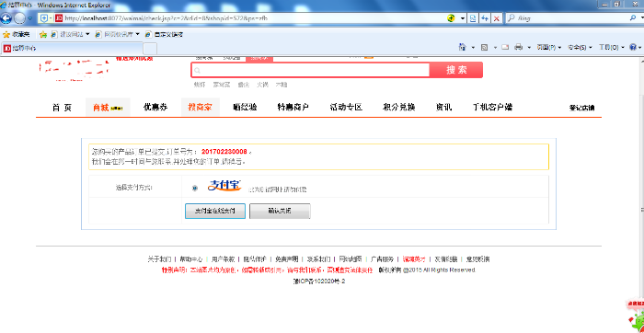Select the 结算中心 browser tab
This screenshot has width=644, height=333.
click(72, 48)
